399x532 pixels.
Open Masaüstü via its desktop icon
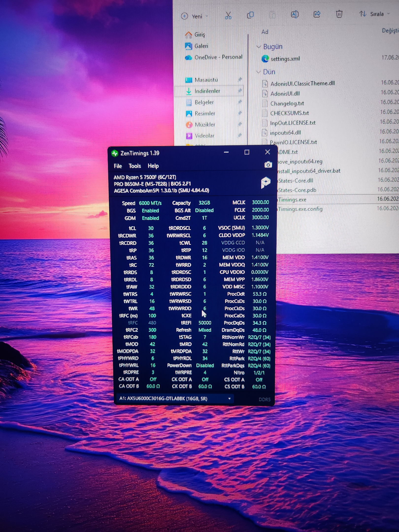tap(189, 80)
